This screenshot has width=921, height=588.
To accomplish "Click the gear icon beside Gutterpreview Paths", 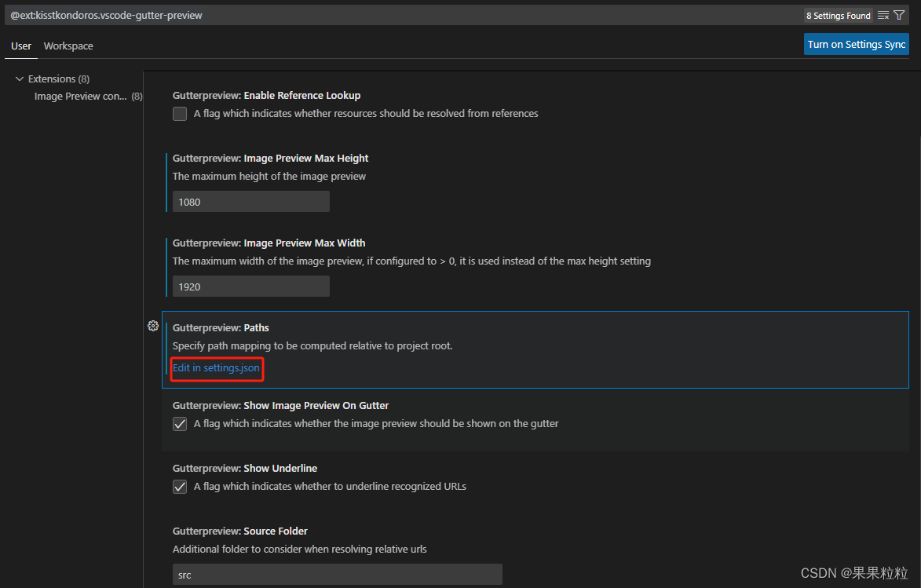I will (x=153, y=326).
